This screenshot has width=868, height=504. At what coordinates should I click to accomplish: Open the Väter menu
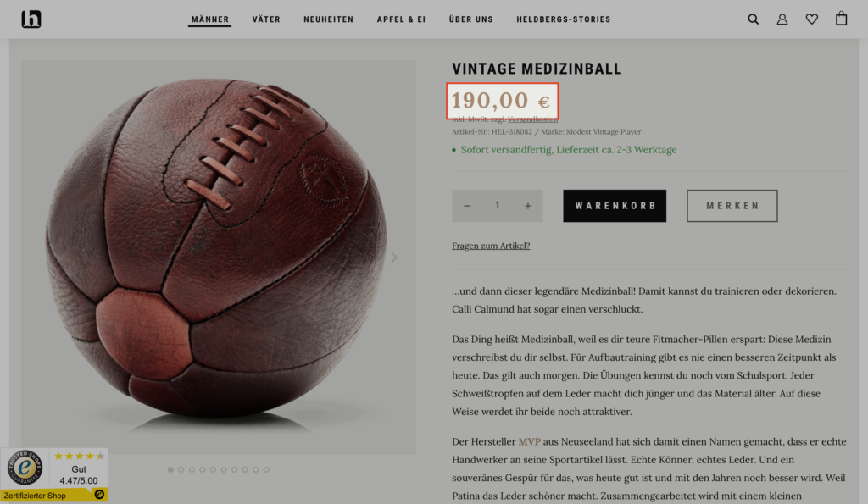coord(266,19)
